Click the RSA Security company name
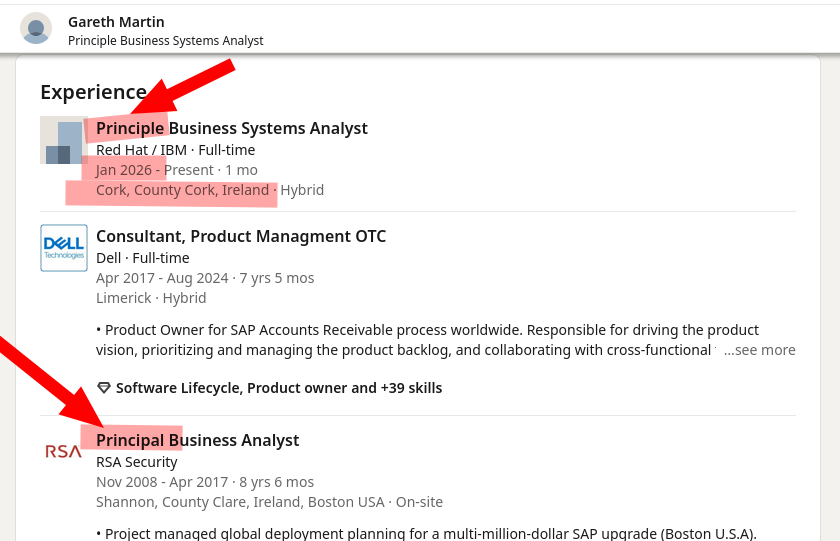This screenshot has height=541, width=840. click(136, 462)
